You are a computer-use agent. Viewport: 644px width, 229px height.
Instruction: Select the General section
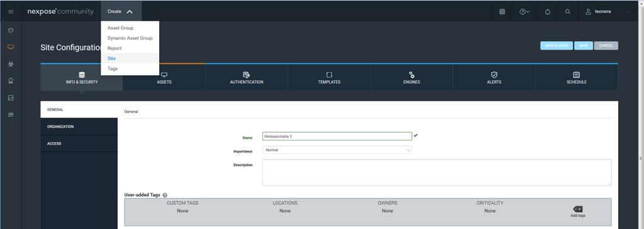click(79, 110)
